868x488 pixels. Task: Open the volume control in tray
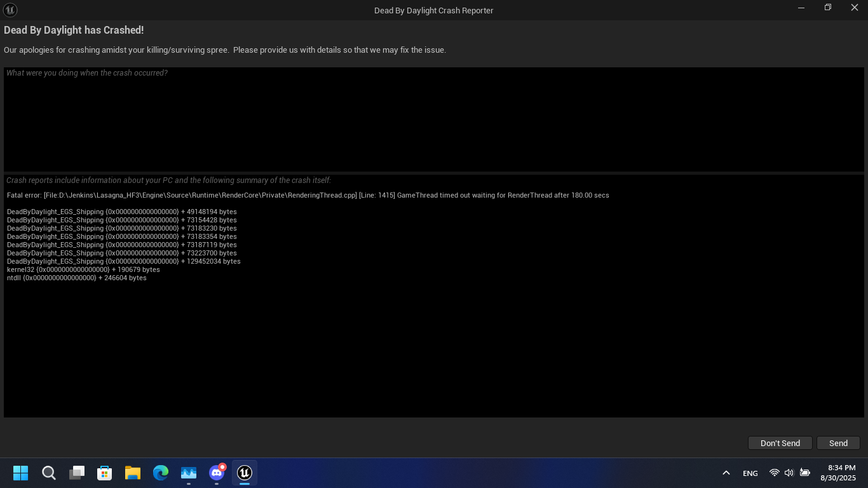[x=789, y=473]
